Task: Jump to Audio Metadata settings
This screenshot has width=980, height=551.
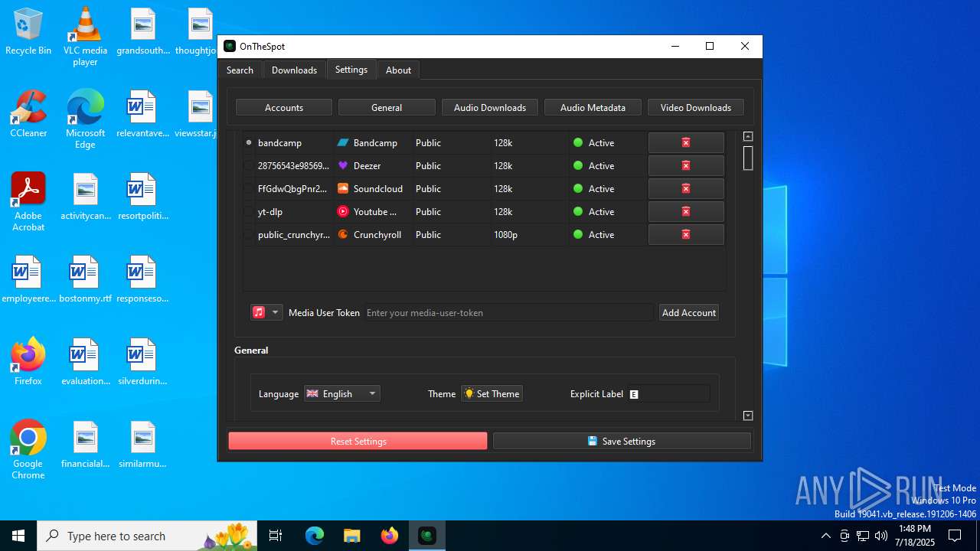Action: tap(593, 107)
